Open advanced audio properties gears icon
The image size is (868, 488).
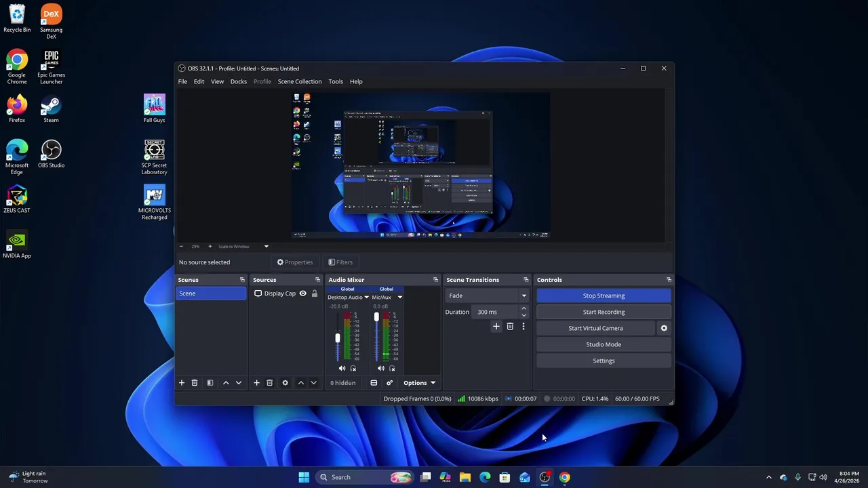point(390,383)
